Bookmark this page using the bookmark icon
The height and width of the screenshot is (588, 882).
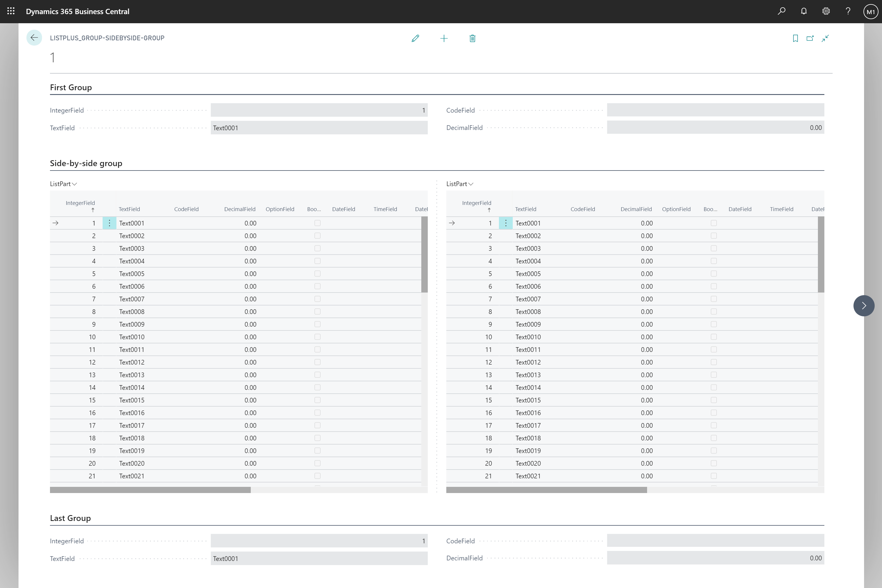tap(796, 38)
